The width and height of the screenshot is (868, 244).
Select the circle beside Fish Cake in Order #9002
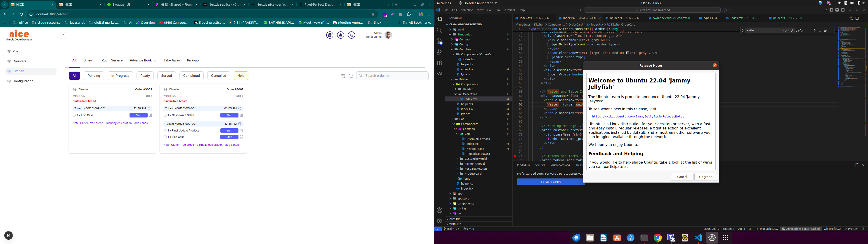point(74,115)
